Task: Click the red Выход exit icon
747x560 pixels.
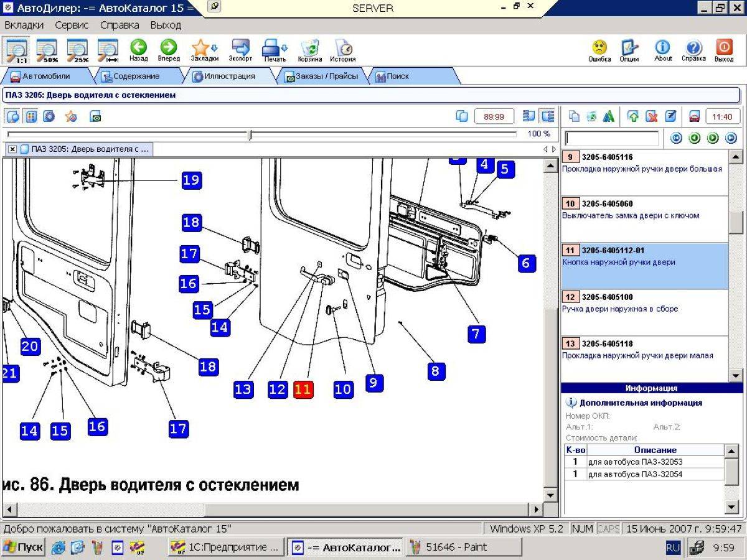Action: pos(724,50)
